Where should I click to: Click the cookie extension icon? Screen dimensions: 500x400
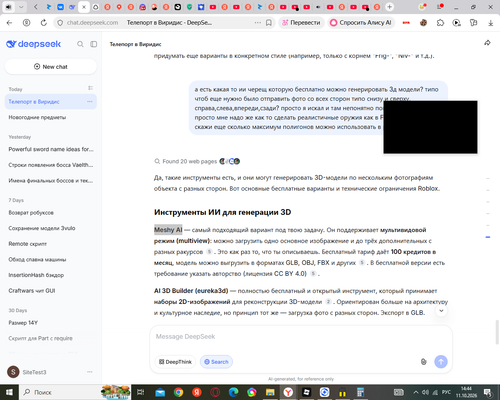[423, 23]
